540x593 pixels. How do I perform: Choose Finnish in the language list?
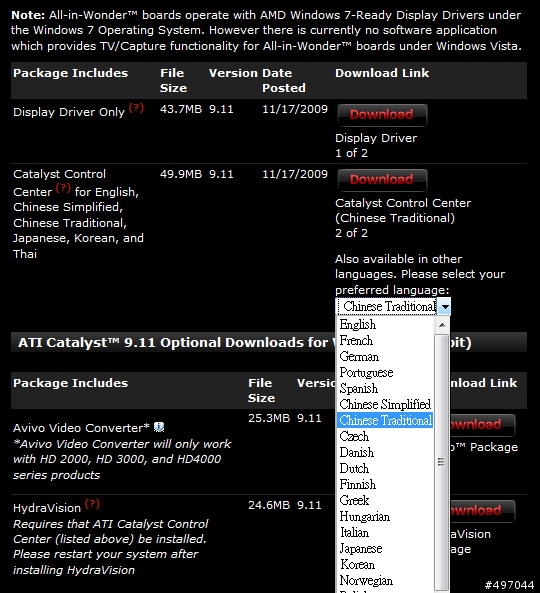click(385, 484)
